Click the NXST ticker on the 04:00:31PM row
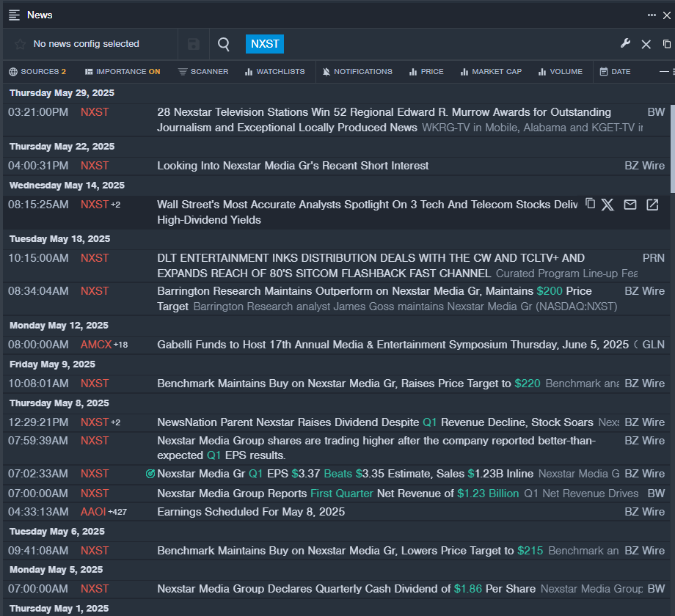Image resolution: width=675 pixels, height=616 pixels. (x=95, y=166)
